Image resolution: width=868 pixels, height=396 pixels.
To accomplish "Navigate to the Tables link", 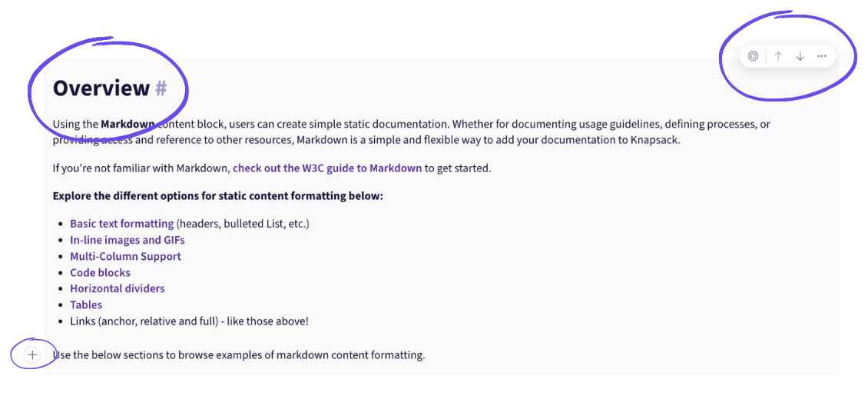I will tap(86, 304).
